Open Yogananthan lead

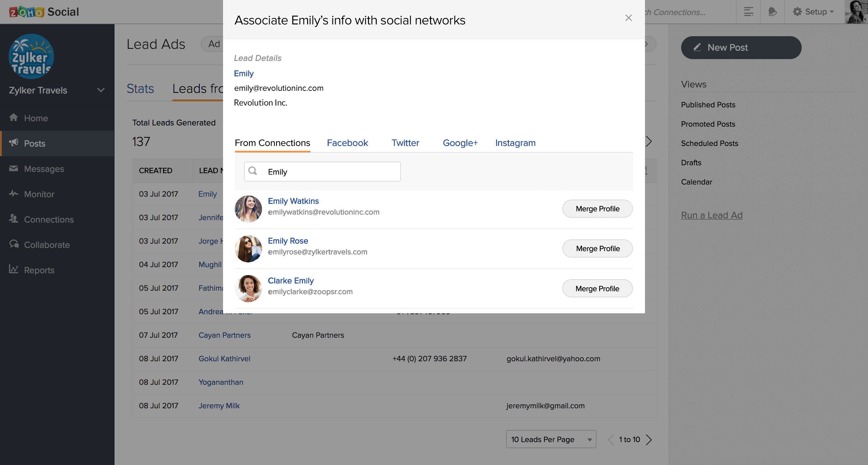(x=221, y=382)
